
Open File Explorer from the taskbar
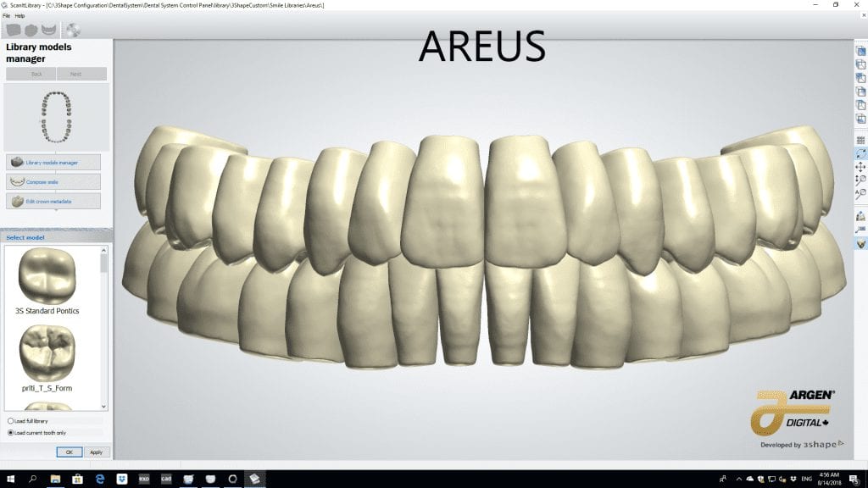pos(56,479)
